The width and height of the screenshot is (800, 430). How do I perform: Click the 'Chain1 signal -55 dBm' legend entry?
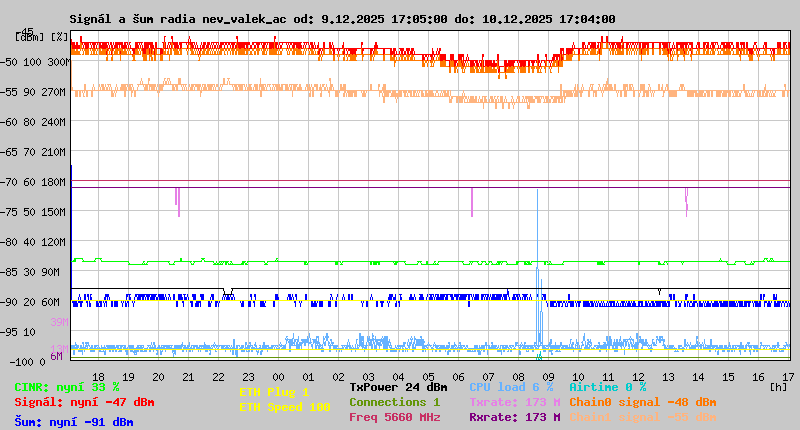(x=643, y=417)
